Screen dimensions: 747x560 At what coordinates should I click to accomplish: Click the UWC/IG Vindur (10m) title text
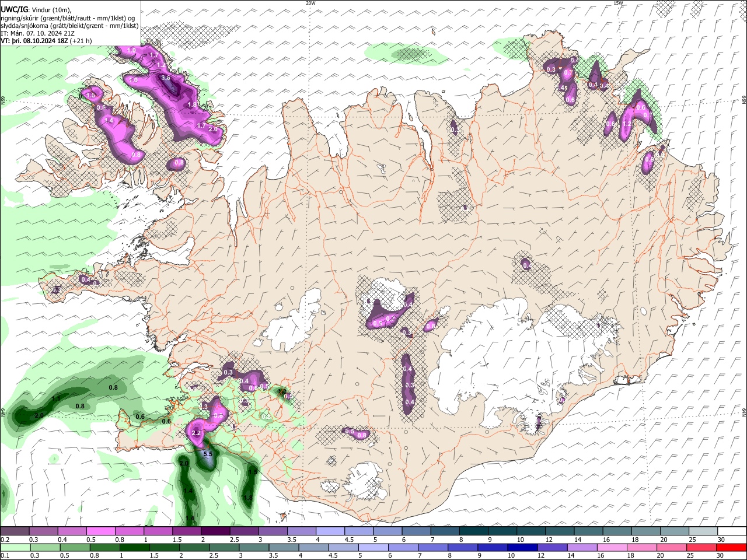pyautogui.click(x=36, y=10)
